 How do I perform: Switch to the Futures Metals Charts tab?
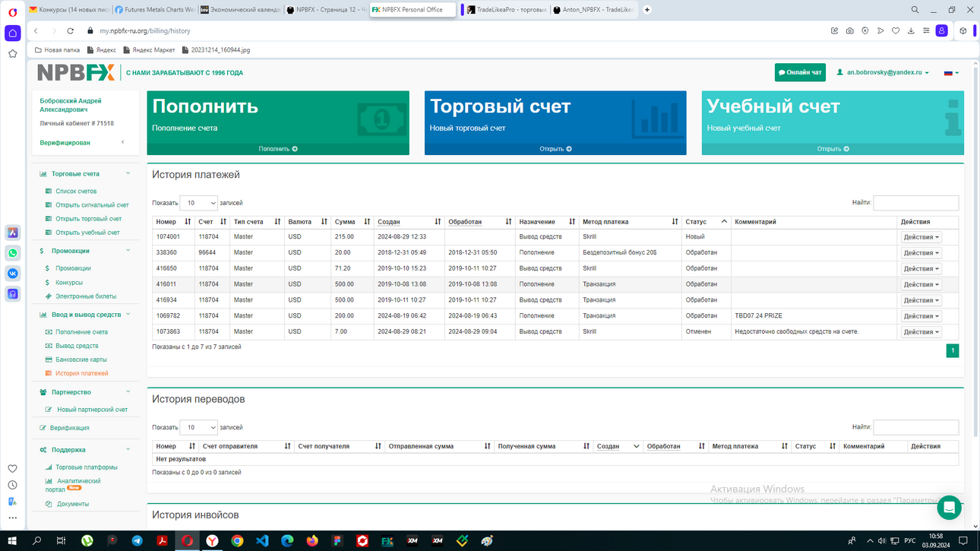(155, 10)
